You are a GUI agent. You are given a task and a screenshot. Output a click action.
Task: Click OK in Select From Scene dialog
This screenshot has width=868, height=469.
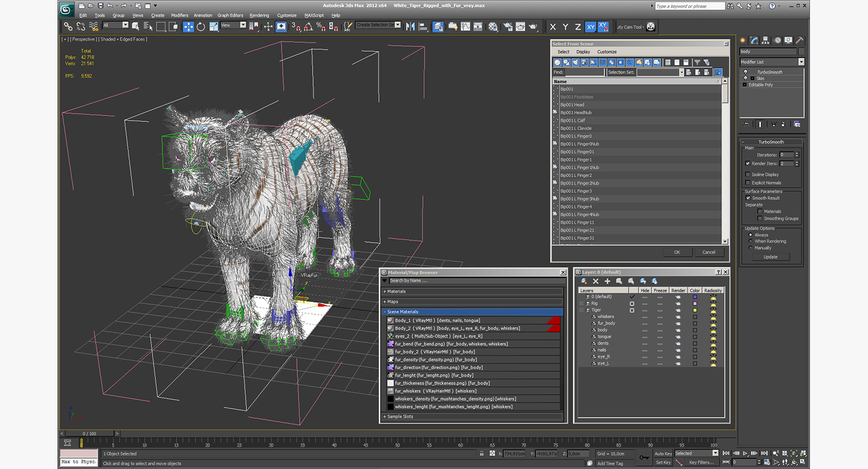click(677, 252)
